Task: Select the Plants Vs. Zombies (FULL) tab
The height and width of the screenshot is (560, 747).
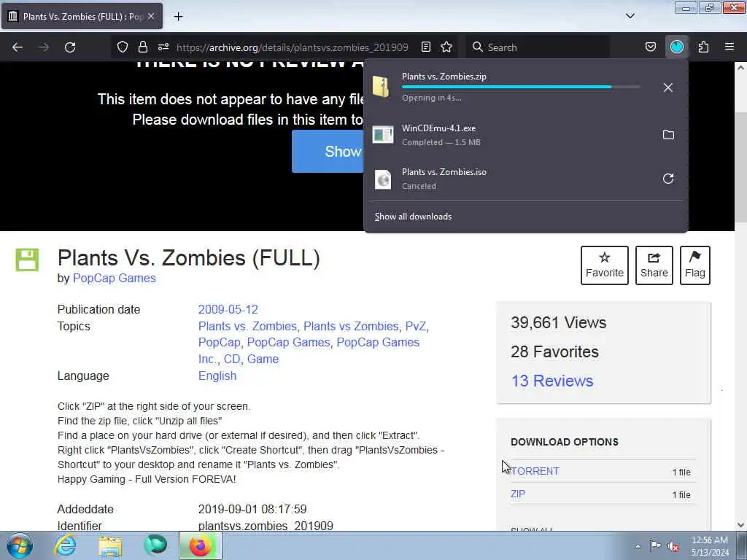Action: pos(82,16)
